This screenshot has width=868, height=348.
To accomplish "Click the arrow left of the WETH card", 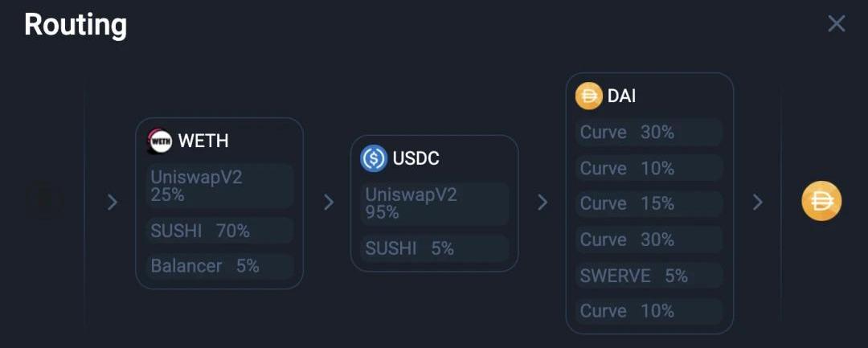I will (113, 202).
